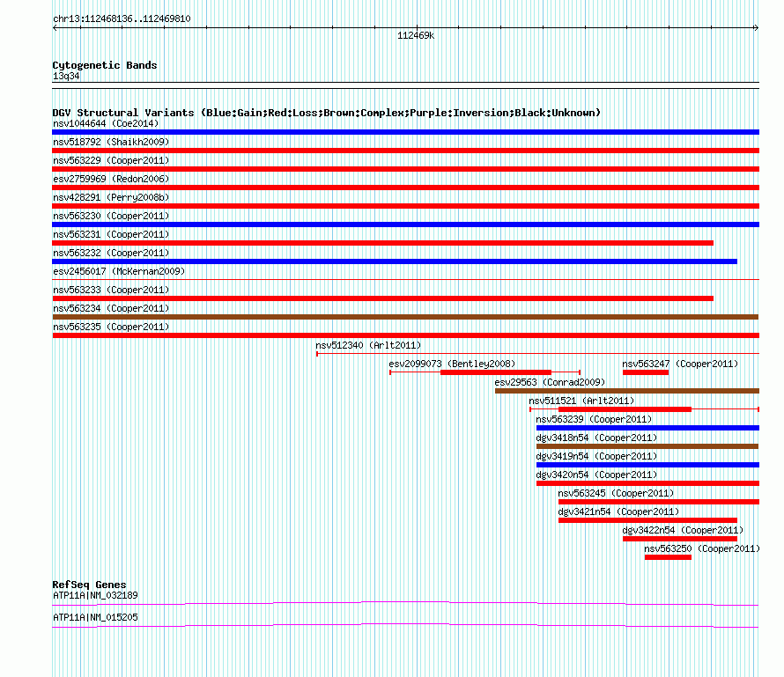Click the nsv563247 (Cooper2011) red bar
Image resolution: width=784 pixels, height=677 pixels.
tap(646, 372)
